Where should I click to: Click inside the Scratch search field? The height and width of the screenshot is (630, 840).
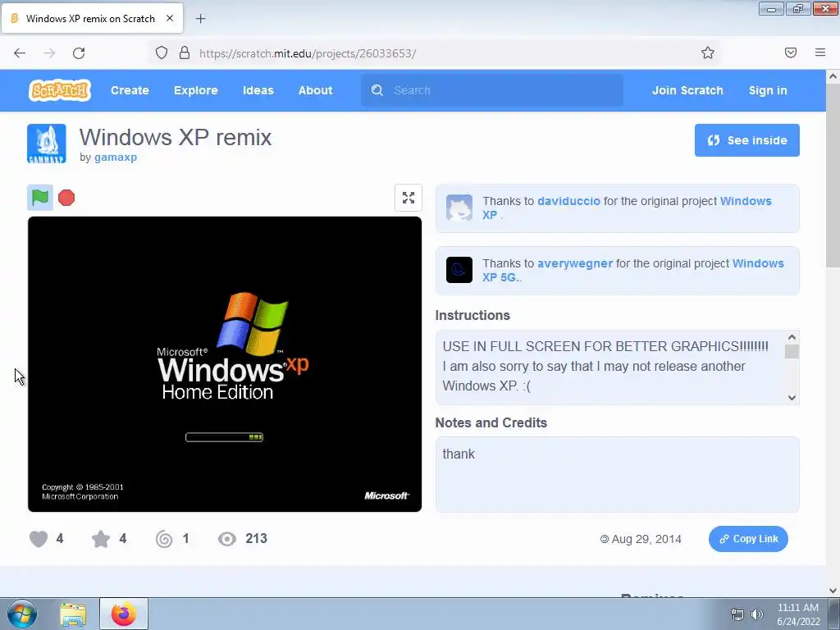492,90
